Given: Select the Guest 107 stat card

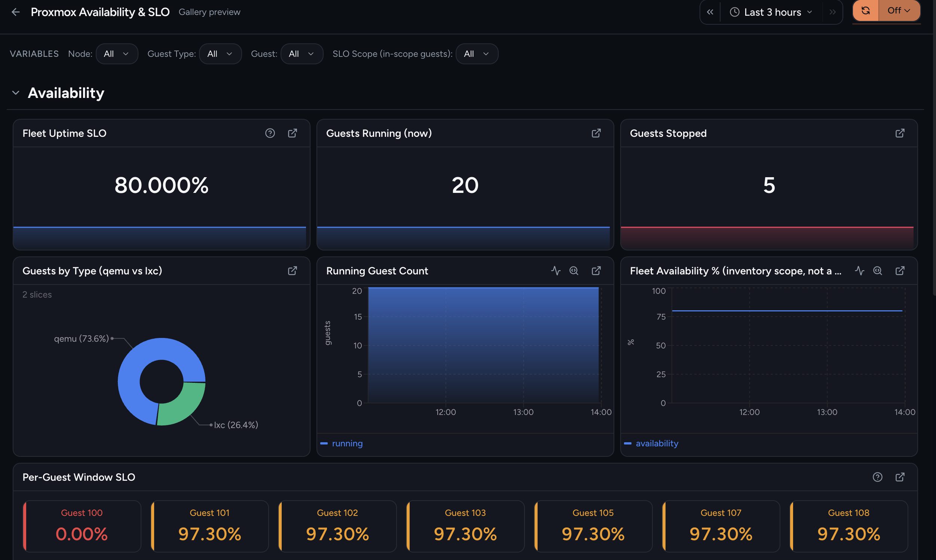Looking at the screenshot, I should 721,526.
